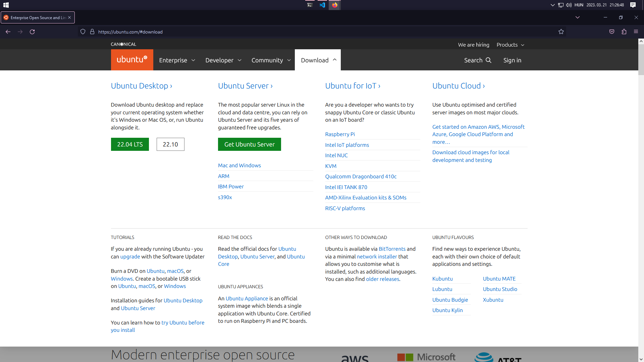Open the Intel IEI TANK 870 link
The width and height of the screenshot is (644, 362).
tap(346, 187)
